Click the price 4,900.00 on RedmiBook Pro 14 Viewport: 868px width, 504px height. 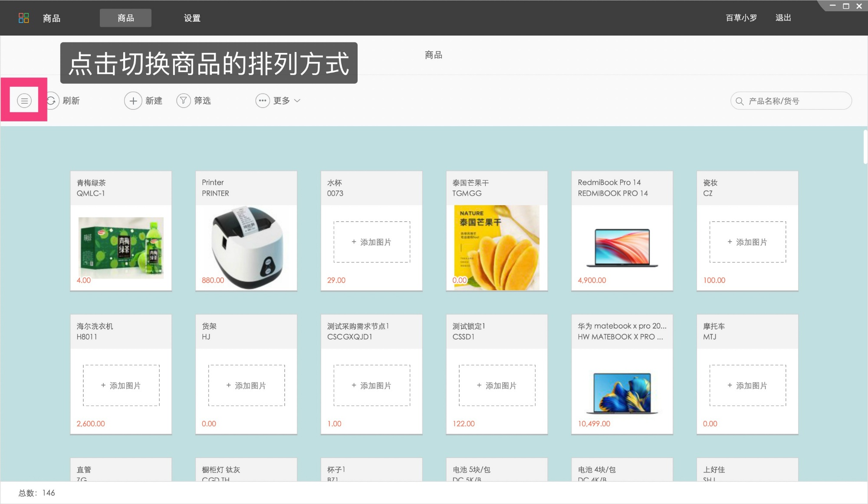coord(591,280)
